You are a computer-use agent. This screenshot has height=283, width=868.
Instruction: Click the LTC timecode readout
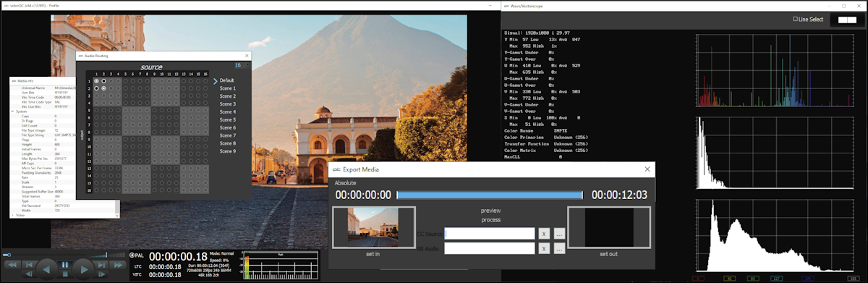click(x=165, y=266)
